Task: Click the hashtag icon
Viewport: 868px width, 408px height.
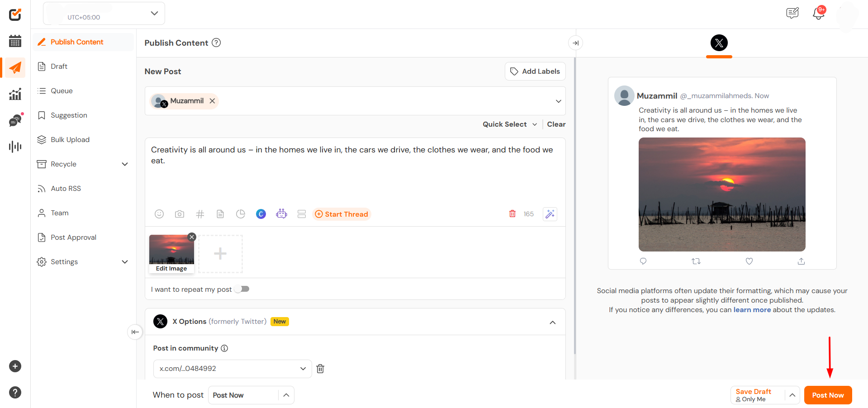Action: (200, 214)
